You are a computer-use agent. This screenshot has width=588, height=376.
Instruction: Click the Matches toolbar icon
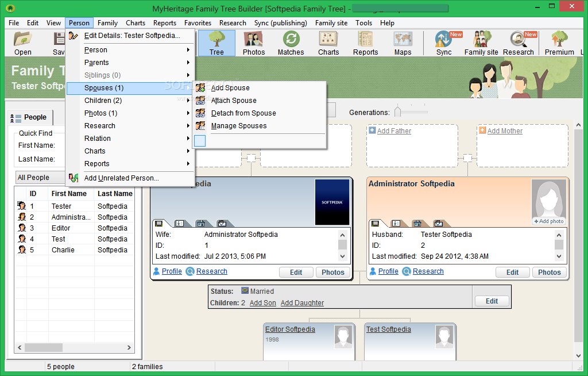click(x=291, y=44)
